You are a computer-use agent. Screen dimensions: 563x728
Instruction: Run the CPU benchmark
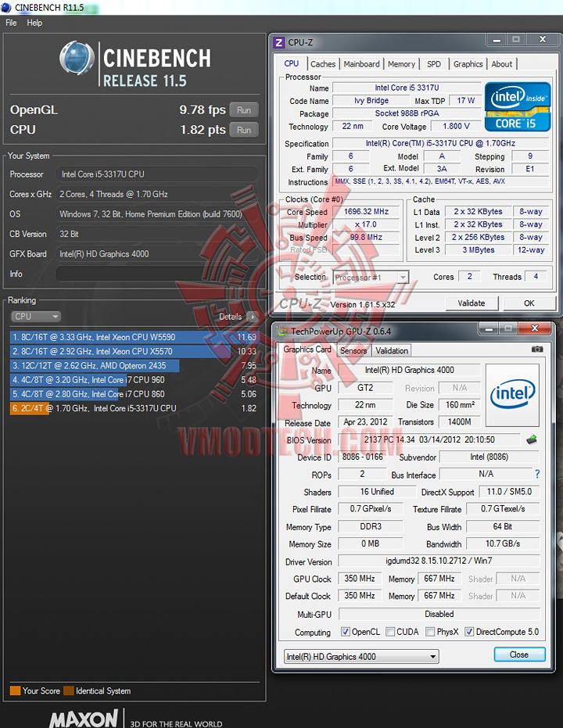point(244,130)
